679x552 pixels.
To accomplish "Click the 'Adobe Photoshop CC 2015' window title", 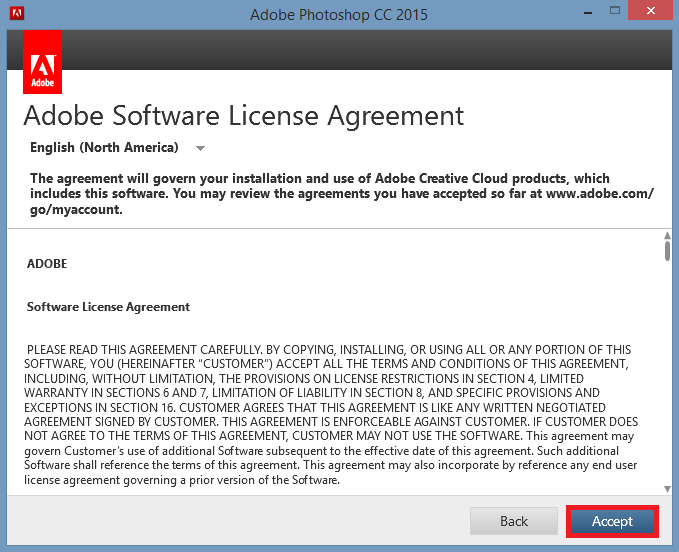I will (339, 15).
